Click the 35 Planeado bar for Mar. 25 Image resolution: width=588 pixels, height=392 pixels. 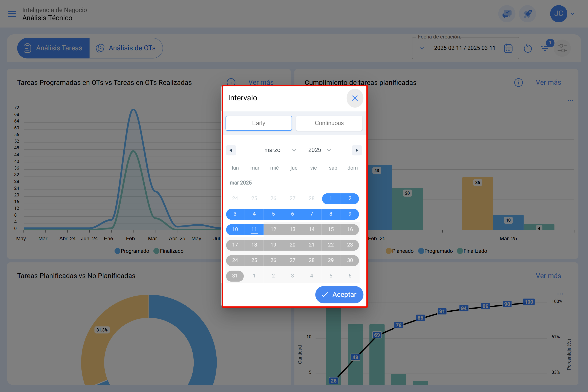[x=478, y=204]
